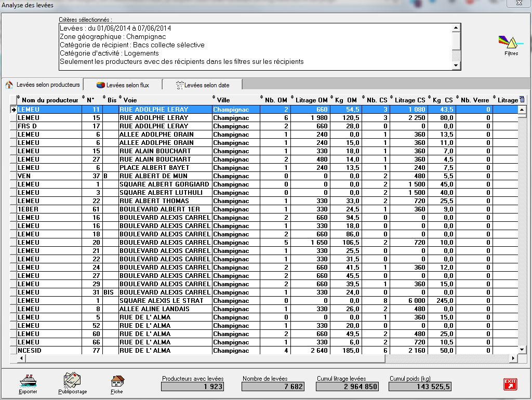The height and width of the screenshot is (400, 532).
Task: Click the Cumul poids total field
Action: coord(420,386)
